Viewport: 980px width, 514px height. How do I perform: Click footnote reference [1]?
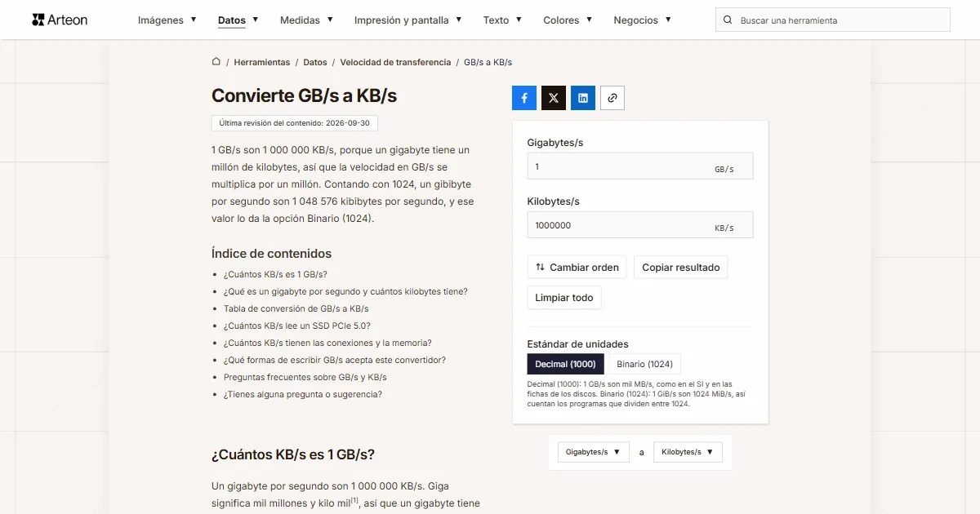(x=354, y=501)
